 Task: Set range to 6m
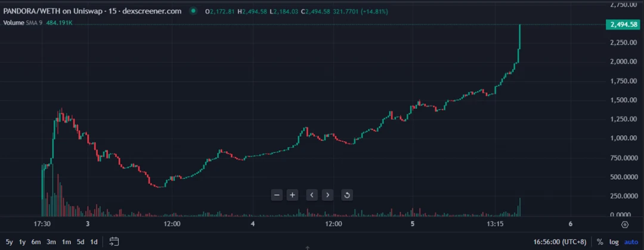pyautogui.click(x=36, y=242)
